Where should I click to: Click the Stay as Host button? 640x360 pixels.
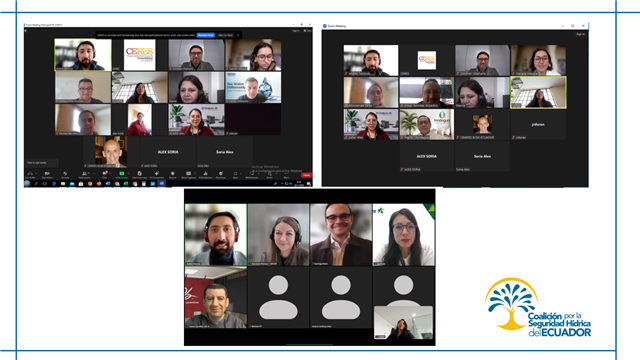(225, 36)
